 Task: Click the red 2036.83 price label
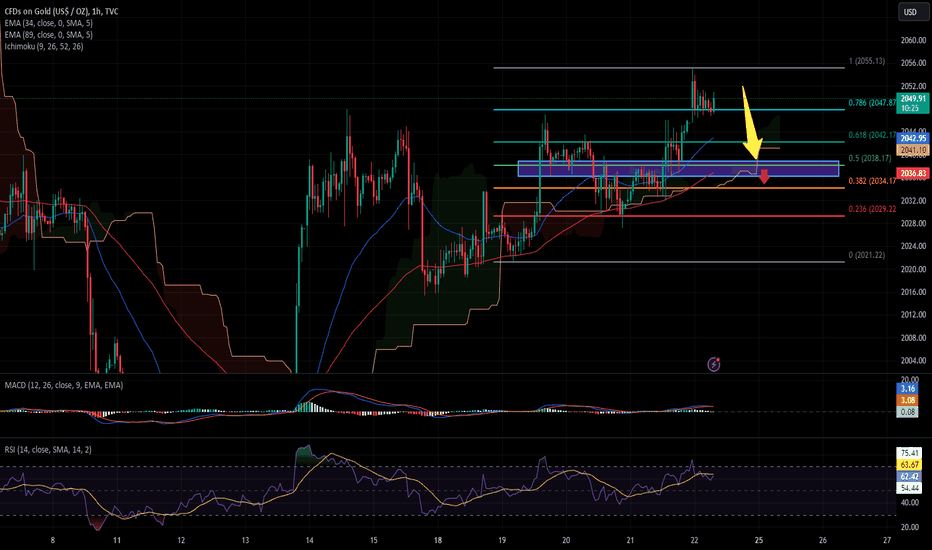coord(912,174)
